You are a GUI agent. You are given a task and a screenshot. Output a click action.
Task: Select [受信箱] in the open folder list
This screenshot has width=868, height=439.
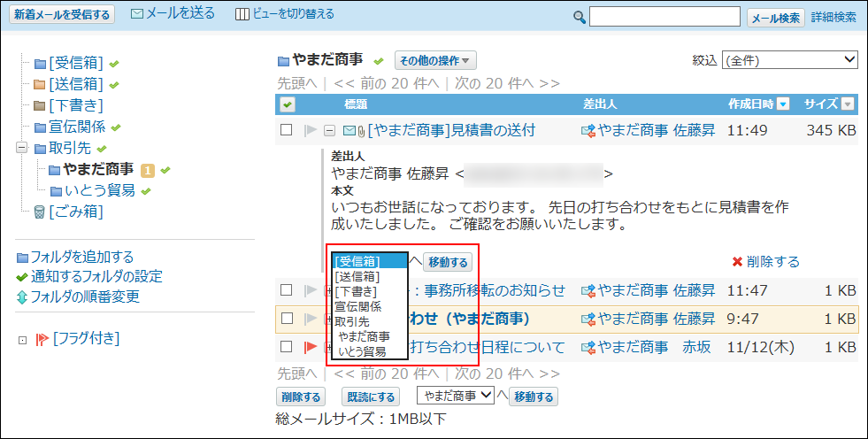tap(370, 261)
